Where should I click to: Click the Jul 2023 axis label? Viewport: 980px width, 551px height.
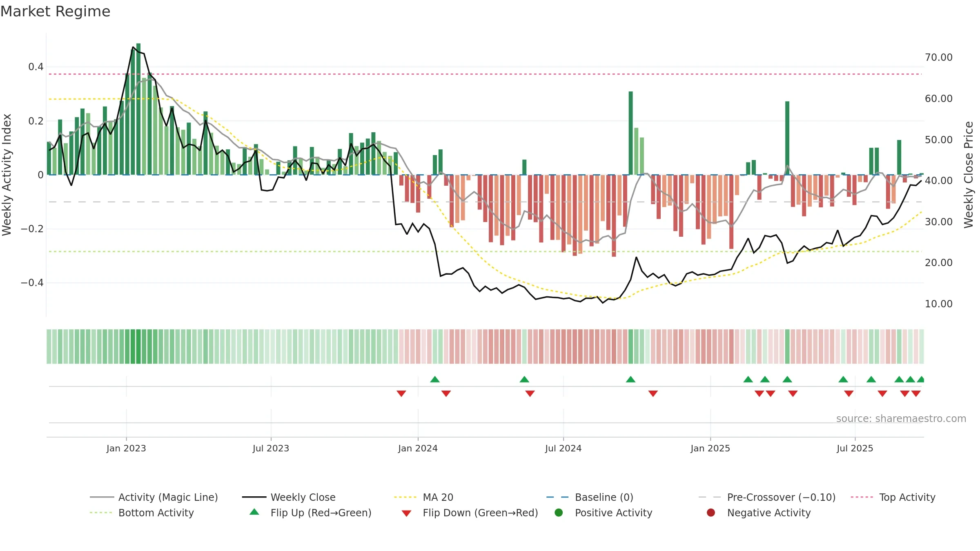tap(271, 448)
